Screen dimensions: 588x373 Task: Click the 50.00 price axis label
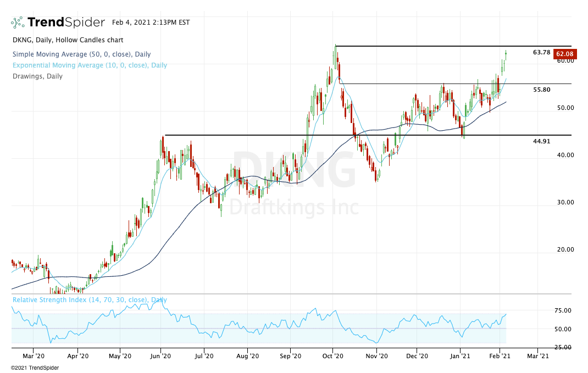[x=565, y=108]
